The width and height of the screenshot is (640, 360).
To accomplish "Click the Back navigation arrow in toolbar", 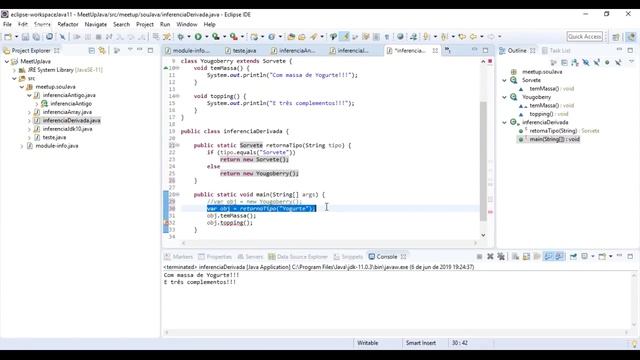I will click(x=473, y=37).
